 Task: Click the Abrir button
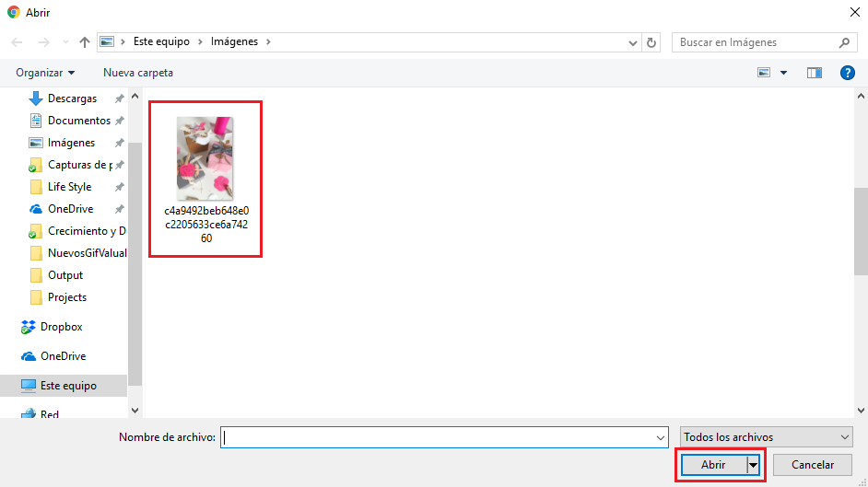click(x=712, y=465)
